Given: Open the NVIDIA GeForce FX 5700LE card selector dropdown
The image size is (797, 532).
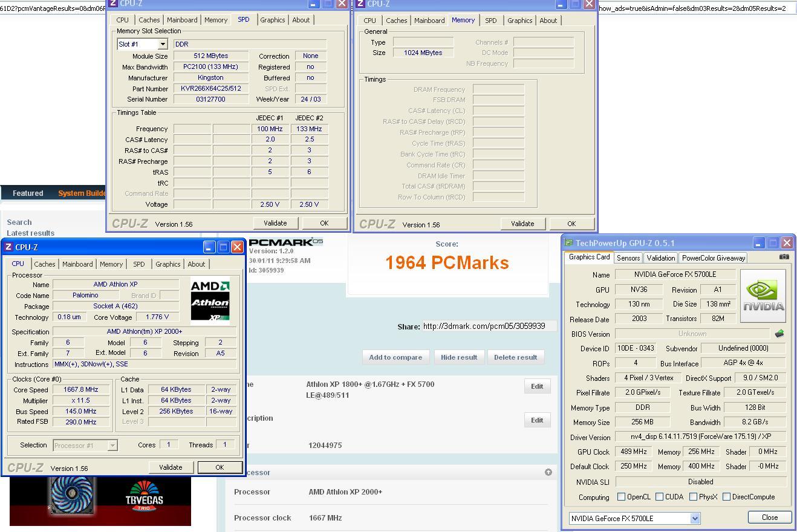Looking at the screenshot, I should coord(695,518).
